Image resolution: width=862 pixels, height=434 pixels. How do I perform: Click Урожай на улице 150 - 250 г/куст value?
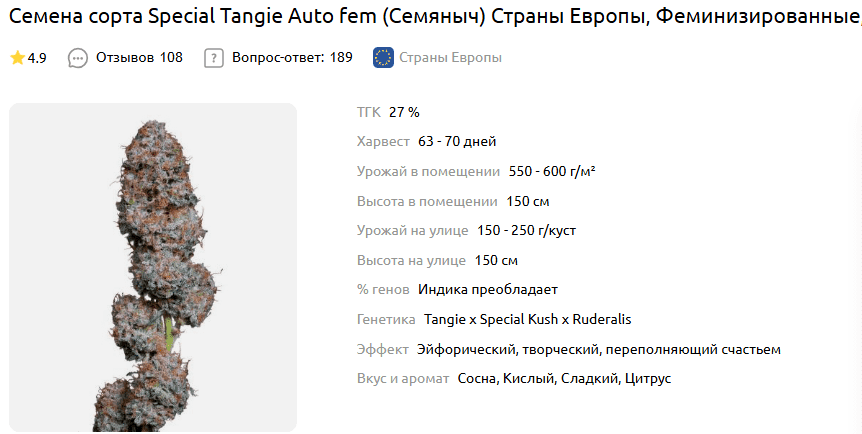pos(526,231)
